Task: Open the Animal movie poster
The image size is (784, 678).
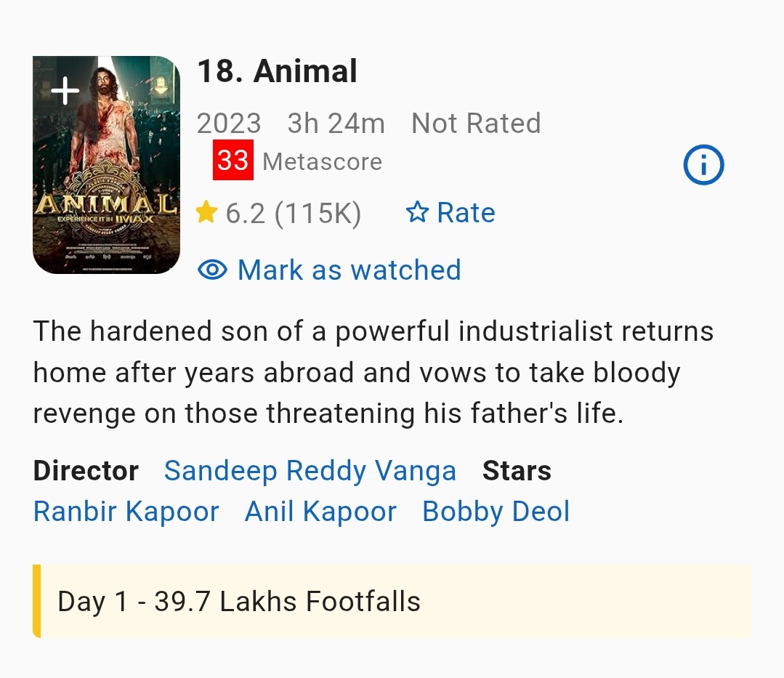Action: coord(106,182)
